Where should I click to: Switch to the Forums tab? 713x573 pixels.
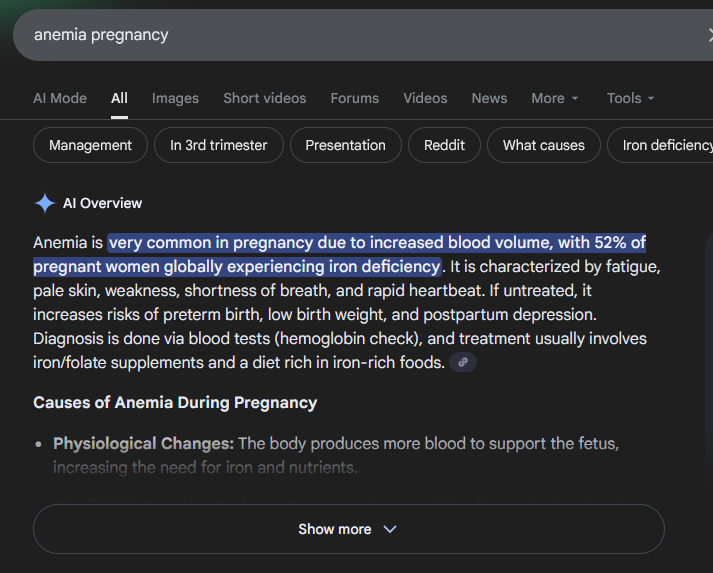point(355,98)
